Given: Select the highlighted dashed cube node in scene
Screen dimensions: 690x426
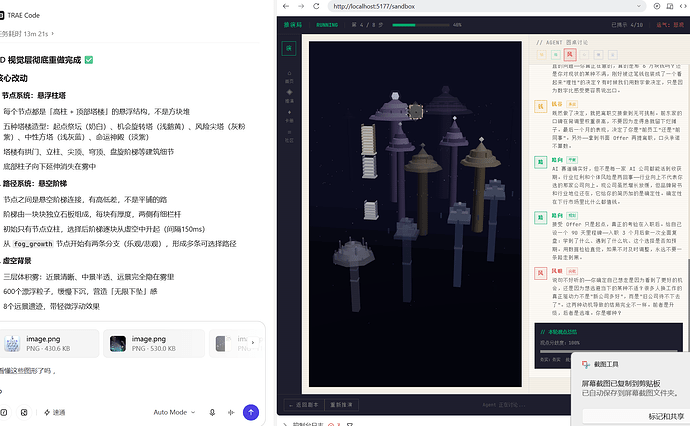Looking at the screenshot, I should [x=415, y=111].
